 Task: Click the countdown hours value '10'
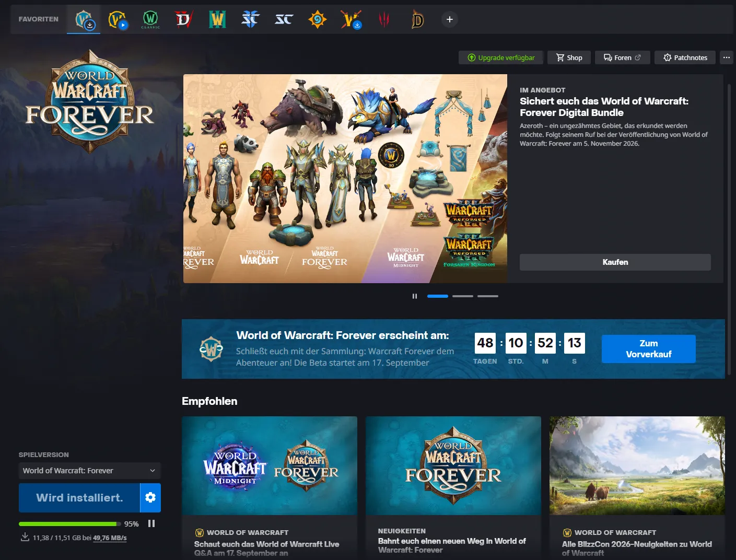pos(516,343)
